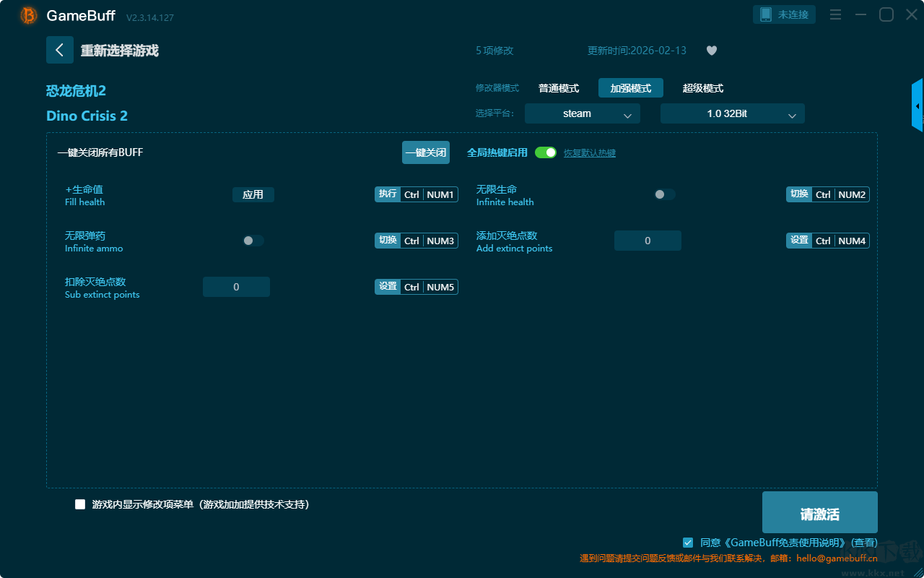Click the GameBuff logo icon
The height and width of the screenshot is (578, 924).
pos(29,15)
